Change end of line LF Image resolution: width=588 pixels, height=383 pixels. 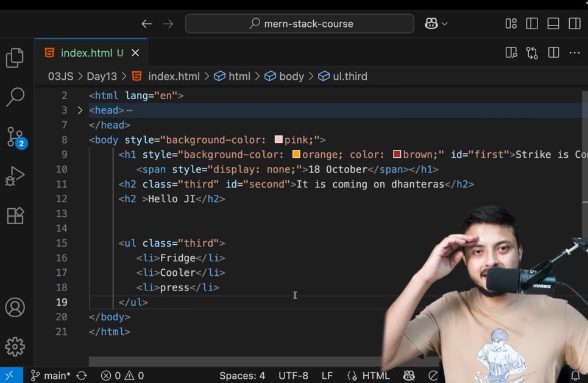tap(327, 376)
